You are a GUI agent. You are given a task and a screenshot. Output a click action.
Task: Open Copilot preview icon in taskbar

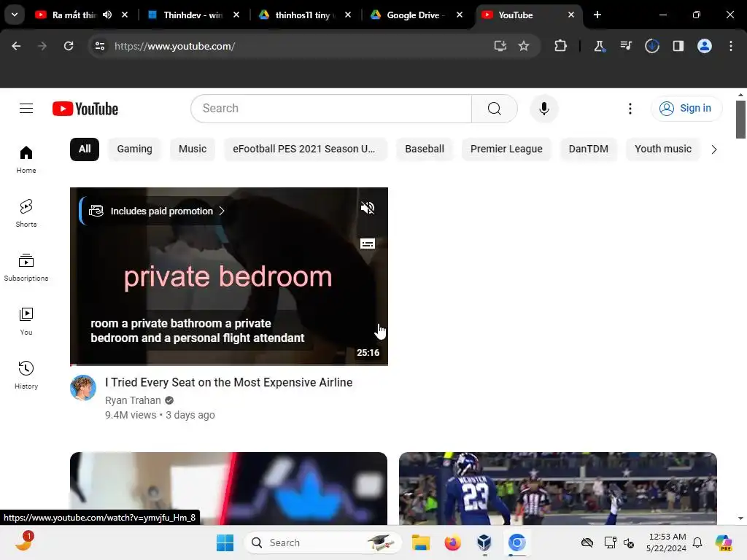click(723, 542)
